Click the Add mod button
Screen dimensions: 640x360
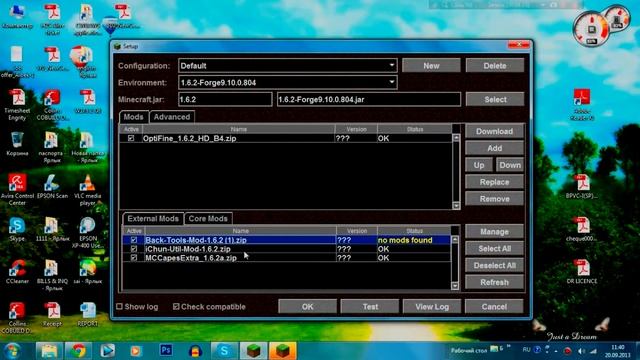click(x=494, y=149)
